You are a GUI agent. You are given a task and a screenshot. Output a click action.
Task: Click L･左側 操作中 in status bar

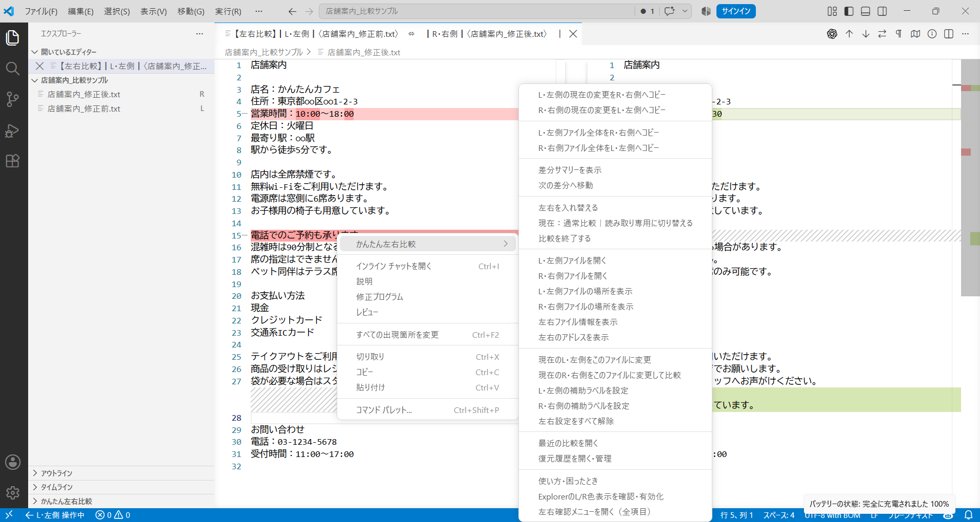click(55, 515)
